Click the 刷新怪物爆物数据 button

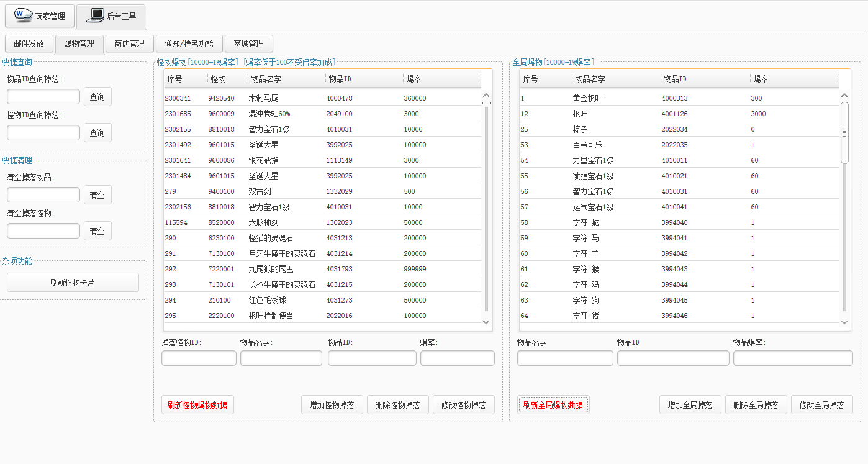click(197, 405)
